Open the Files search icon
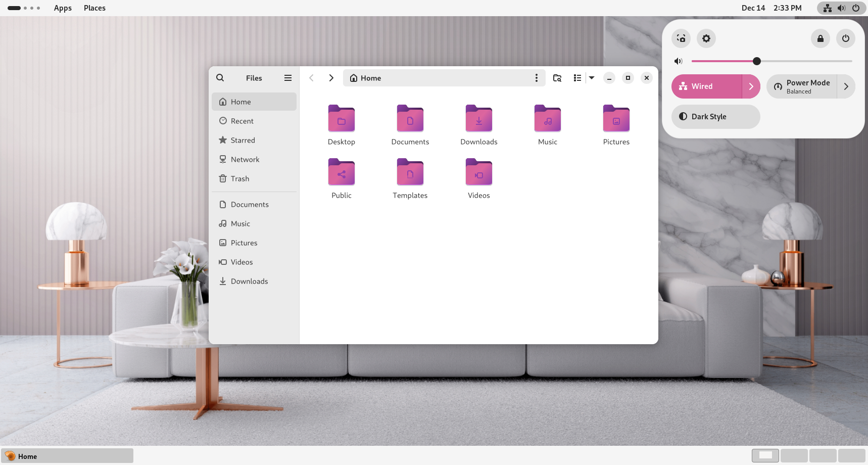Screen dimensions: 868x465 pyautogui.click(x=220, y=78)
